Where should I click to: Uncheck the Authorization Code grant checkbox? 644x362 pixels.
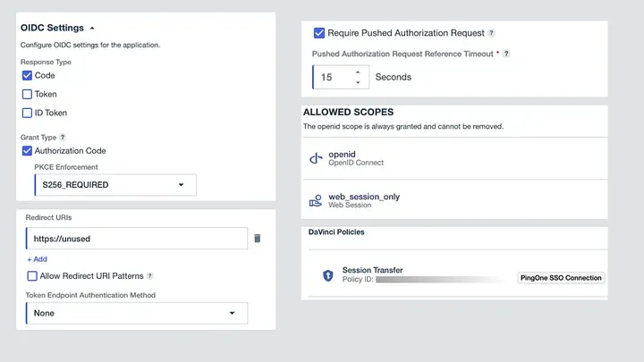click(x=27, y=151)
